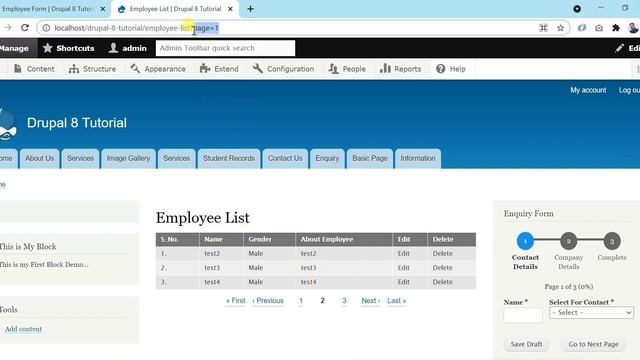Image resolution: width=640 pixels, height=360 pixels.
Task: Bookmark this page with the star icon
Action: tap(560, 28)
